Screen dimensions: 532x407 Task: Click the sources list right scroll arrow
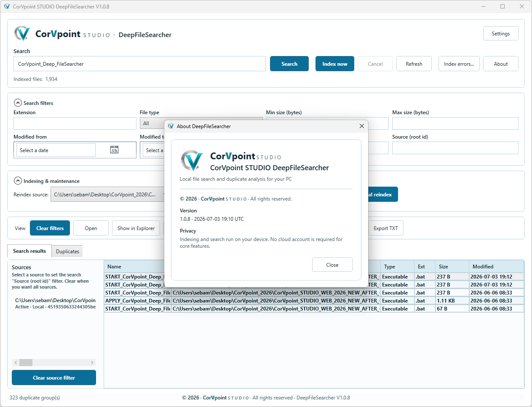(x=92, y=362)
